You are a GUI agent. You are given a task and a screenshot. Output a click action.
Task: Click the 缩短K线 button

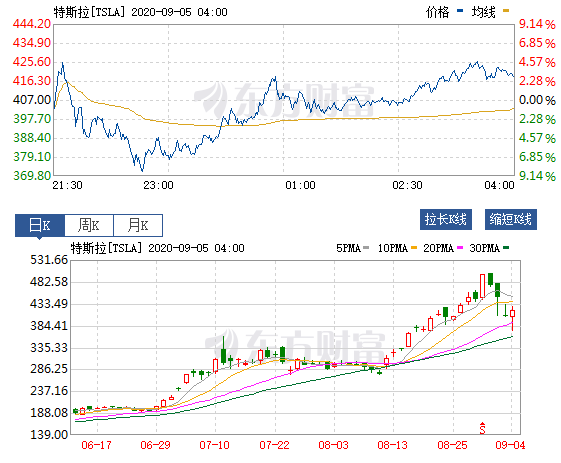pyautogui.click(x=511, y=219)
